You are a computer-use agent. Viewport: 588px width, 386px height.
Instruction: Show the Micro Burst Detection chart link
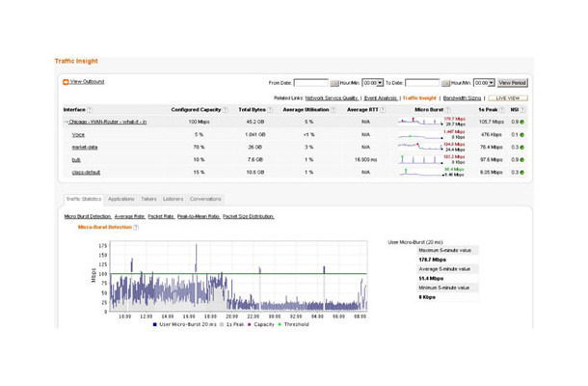(x=88, y=217)
